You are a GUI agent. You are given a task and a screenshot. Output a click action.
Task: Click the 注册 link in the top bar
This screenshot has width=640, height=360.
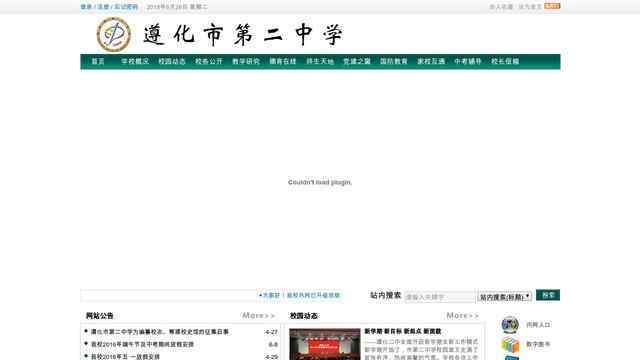pyautogui.click(x=103, y=7)
